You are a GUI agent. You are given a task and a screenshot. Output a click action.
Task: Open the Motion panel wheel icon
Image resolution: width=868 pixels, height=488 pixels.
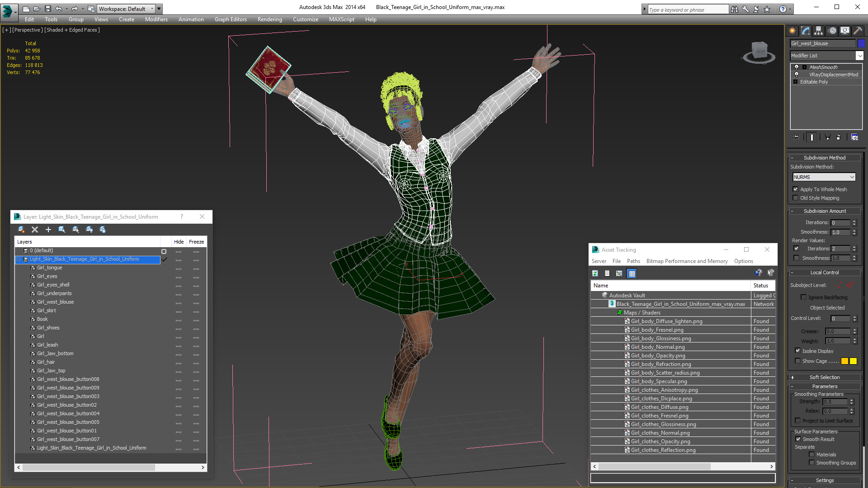[x=832, y=31]
